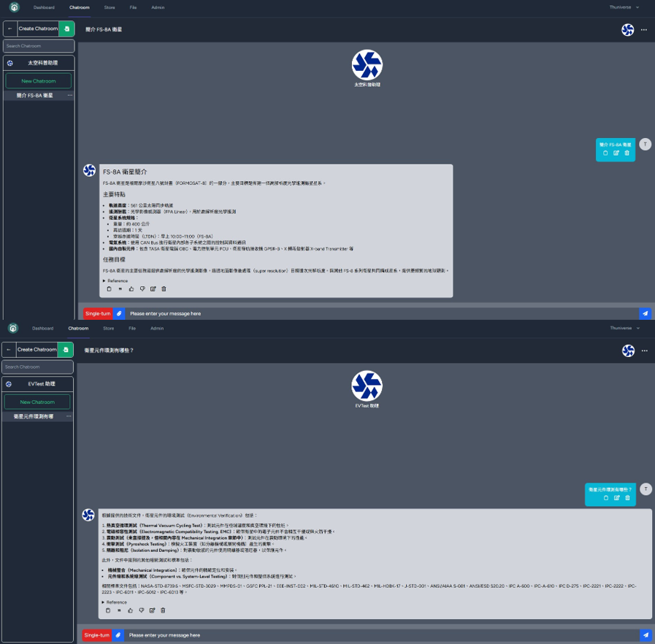Expand Reference under EVTest environmental test response

point(115,602)
